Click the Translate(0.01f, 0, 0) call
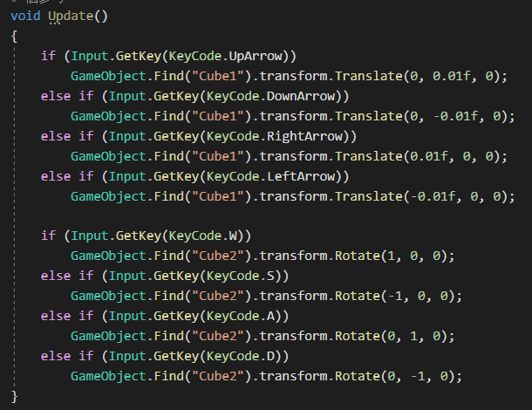Image resolution: width=532 pixels, height=410 pixels. coord(401,156)
